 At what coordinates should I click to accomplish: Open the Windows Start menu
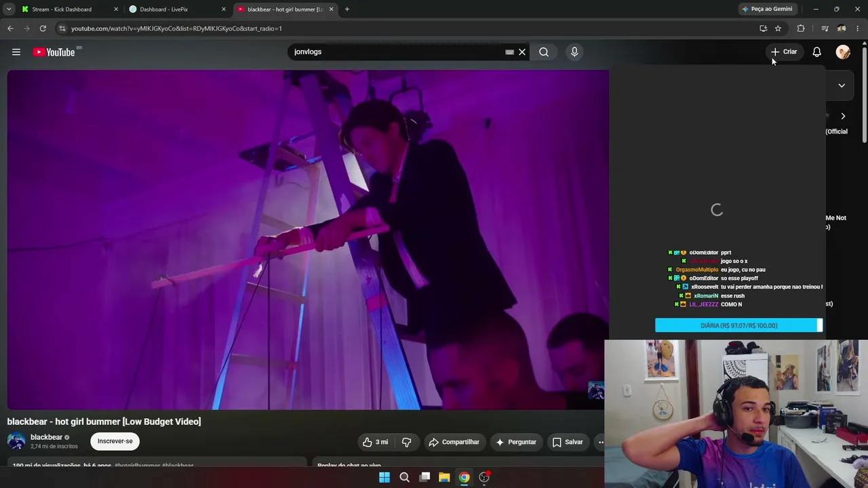pos(384,477)
